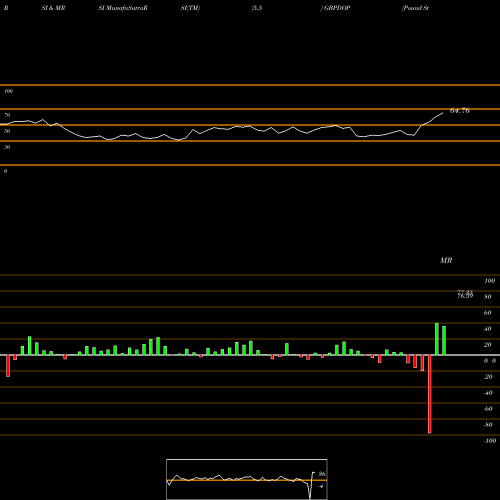500x500 pixels.
Task: Click the 'SI MunafaSutraR' header text
Action: pyautogui.click(x=123, y=8)
